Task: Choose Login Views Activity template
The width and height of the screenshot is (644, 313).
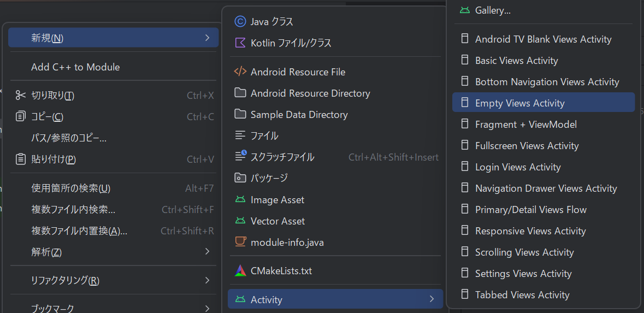Action: [x=518, y=167]
